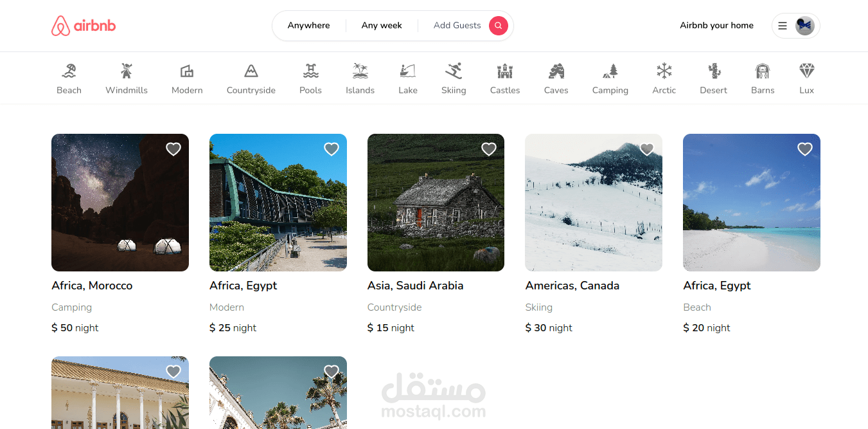Image resolution: width=868 pixels, height=429 pixels.
Task: Click the $ 50 night price
Action: [75, 328]
